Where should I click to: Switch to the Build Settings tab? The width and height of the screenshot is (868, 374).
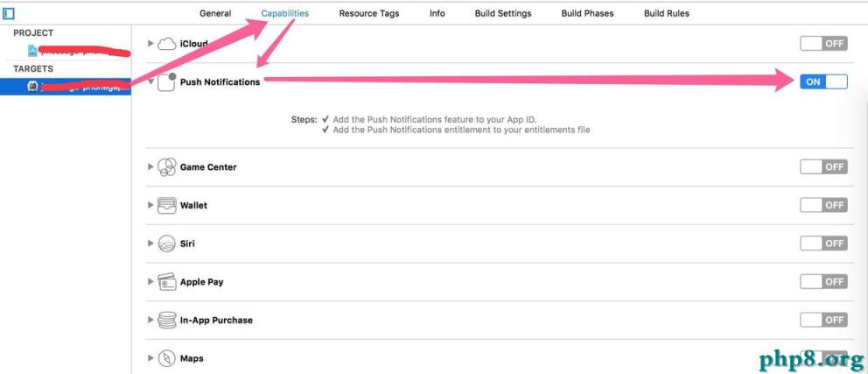(503, 13)
